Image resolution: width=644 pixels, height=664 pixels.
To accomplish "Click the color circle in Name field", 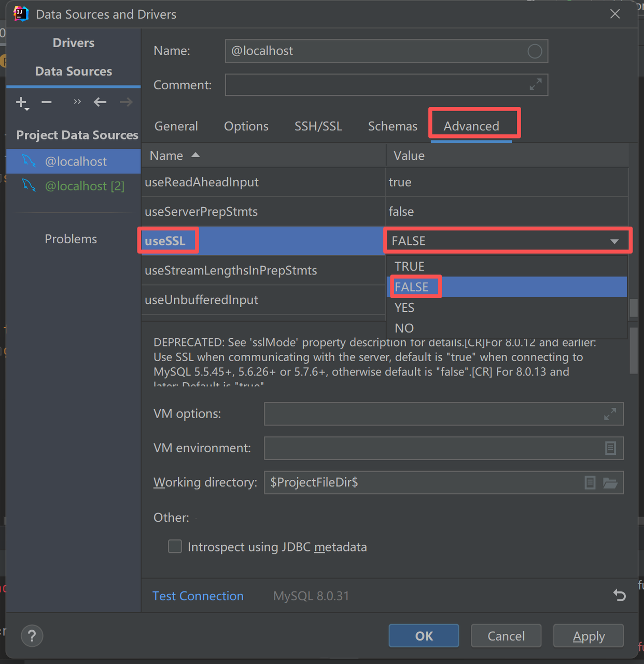I will [x=535, y=51].
